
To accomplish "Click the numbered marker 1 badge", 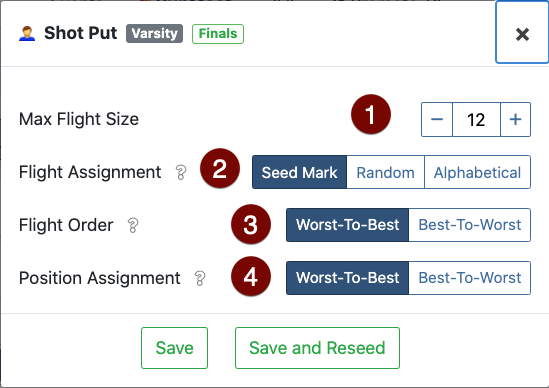I will [x=371, y=114].
